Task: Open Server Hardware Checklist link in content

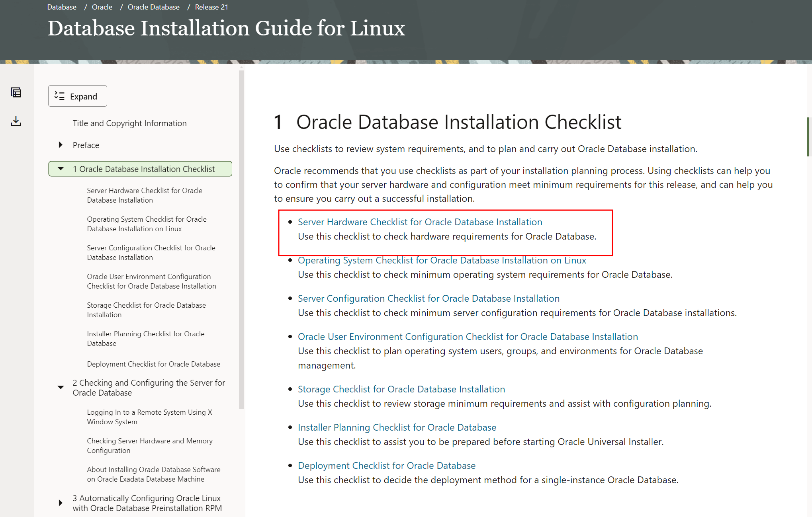Action: [x=420, y=222]
